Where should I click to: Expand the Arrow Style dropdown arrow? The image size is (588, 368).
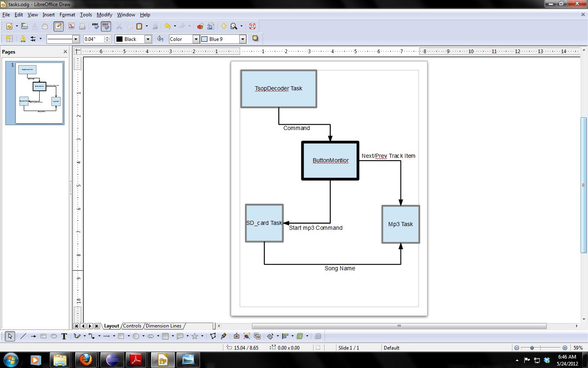[x=40, y=39]
